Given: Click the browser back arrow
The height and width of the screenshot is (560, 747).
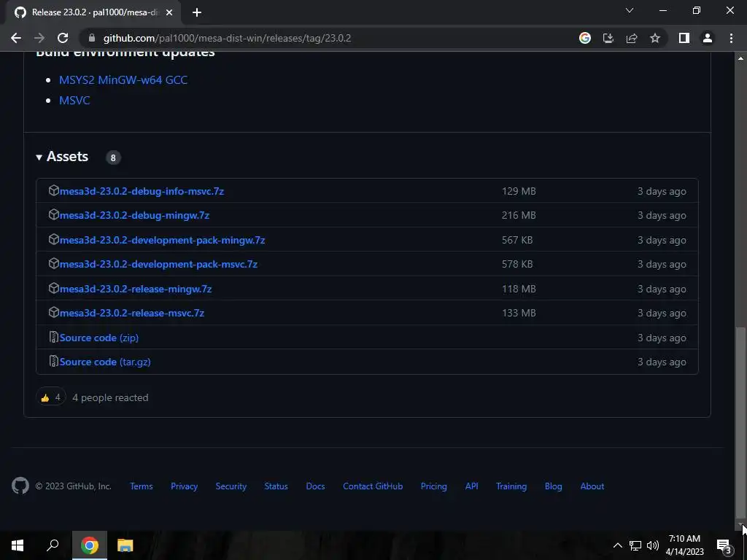Looking at the screenshot, I should 16,38.
